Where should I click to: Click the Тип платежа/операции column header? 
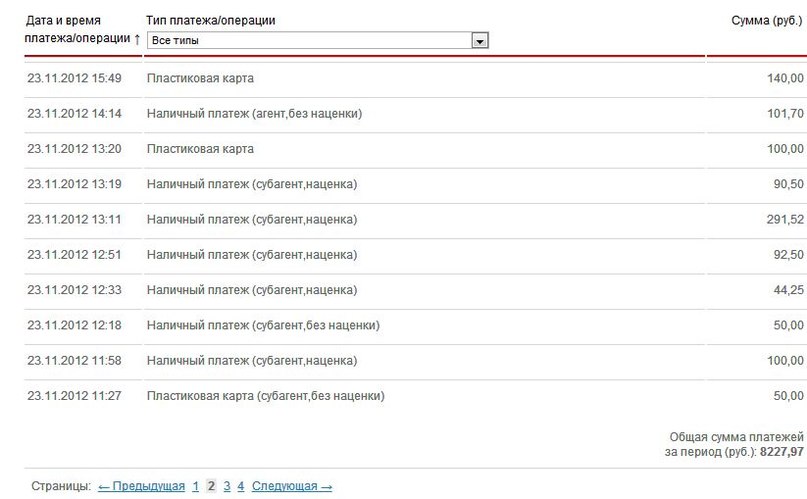point(210,21)
